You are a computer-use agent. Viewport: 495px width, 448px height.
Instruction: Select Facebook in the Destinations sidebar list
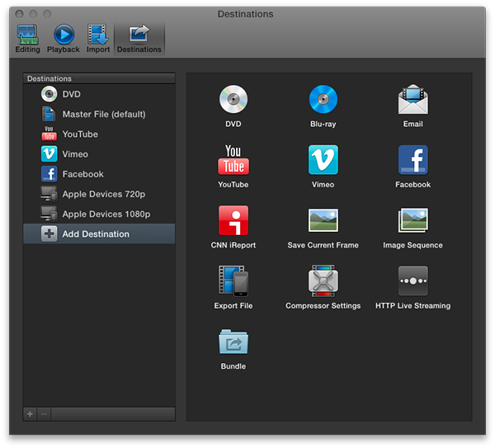[99, 174]
